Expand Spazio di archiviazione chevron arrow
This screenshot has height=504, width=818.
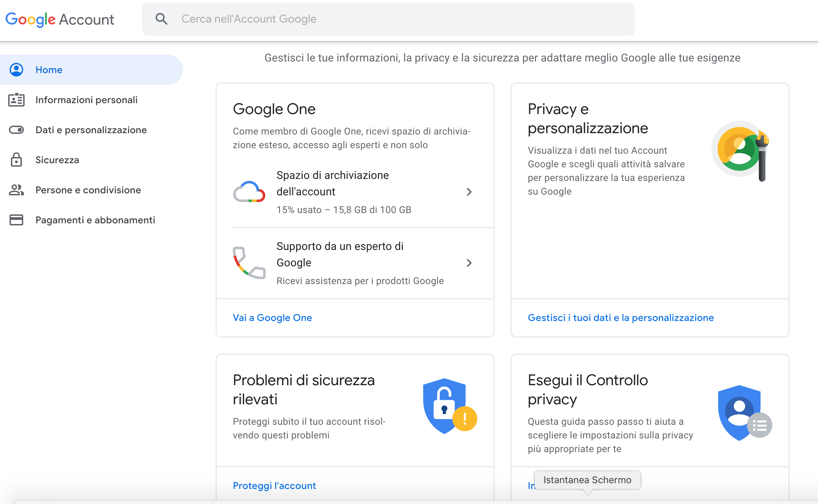[469, 192]
